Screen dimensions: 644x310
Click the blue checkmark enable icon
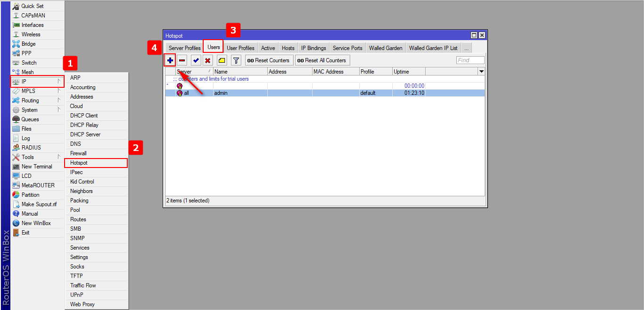click(x=196, y=60)
